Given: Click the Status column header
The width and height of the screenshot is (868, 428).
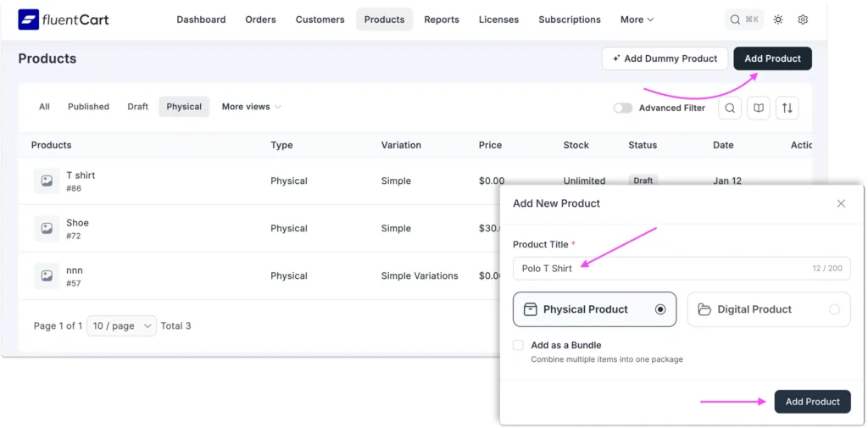Looking at the screenshot, I should [643, 145].
